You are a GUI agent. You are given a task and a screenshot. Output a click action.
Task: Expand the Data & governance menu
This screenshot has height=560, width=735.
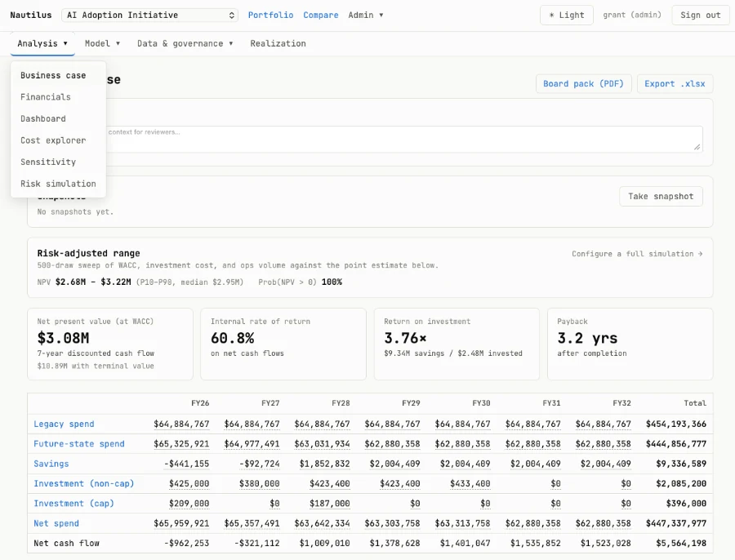click(185, 43)
